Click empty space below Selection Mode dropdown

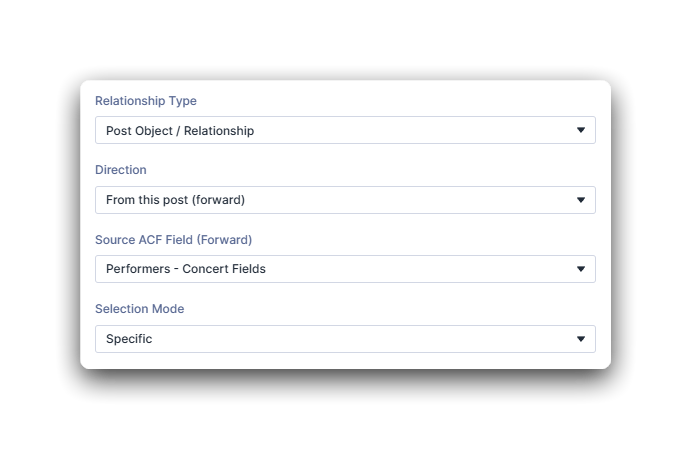coord(345,360)
